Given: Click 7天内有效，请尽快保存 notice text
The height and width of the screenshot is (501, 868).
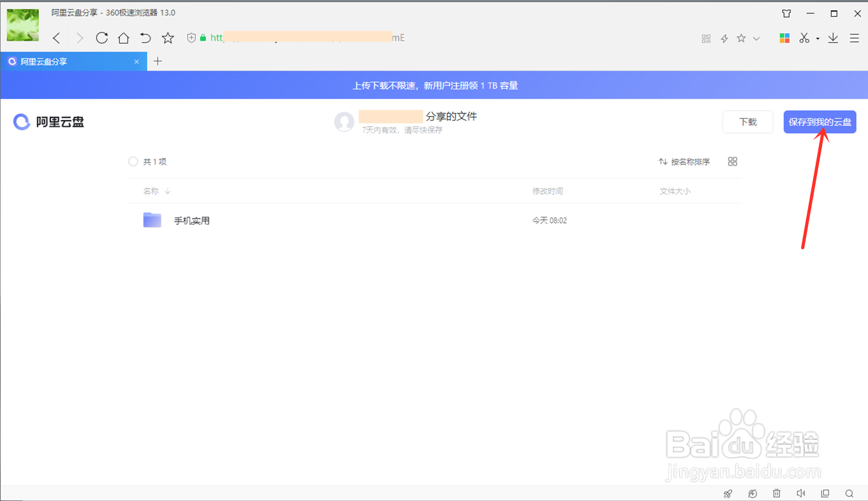Looking at the screenshot, I should [402, 130].
